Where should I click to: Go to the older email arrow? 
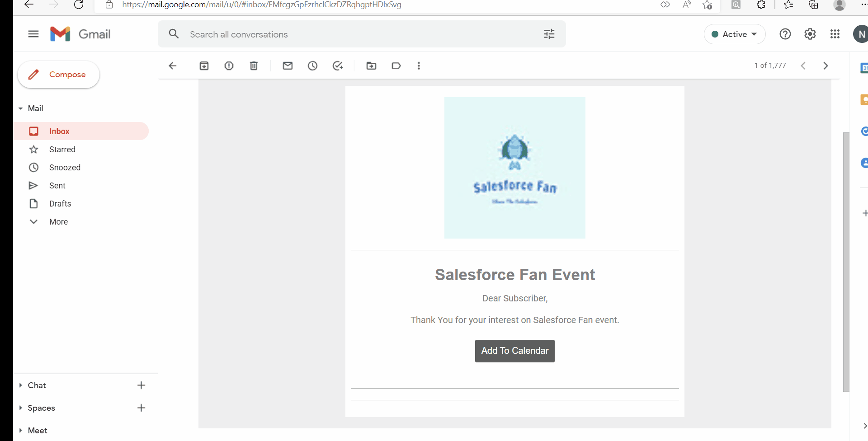[826, 66]
